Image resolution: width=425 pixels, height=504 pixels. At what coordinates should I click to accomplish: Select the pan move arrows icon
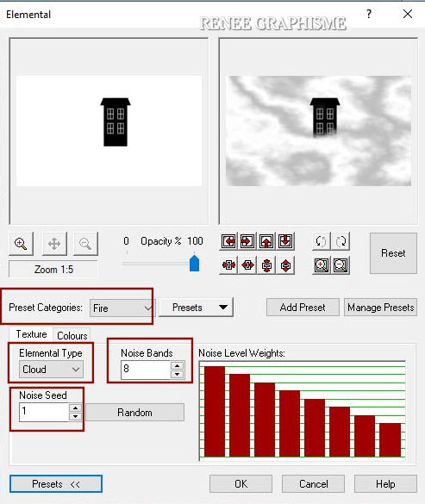[54, 243]
